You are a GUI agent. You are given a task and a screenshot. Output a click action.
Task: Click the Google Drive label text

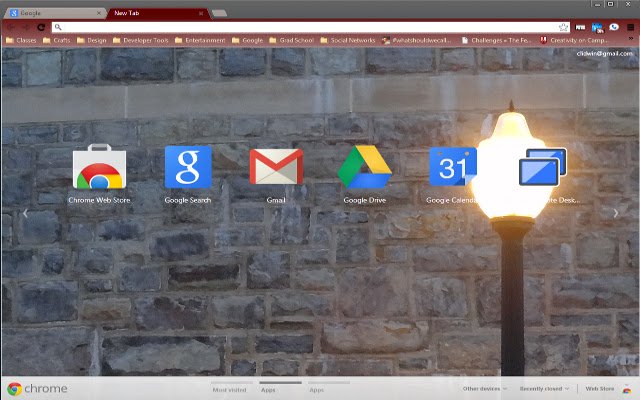[364, 200]
